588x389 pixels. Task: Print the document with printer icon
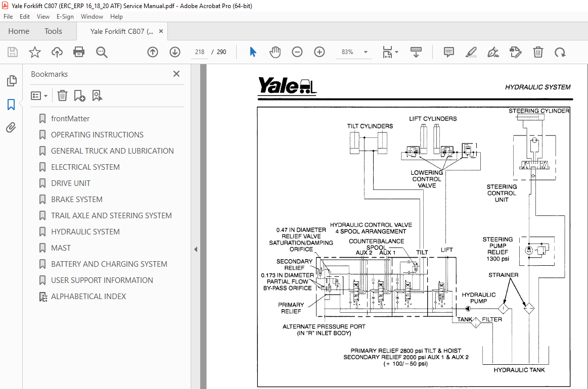pyautogui.click(x=79, y=52)
